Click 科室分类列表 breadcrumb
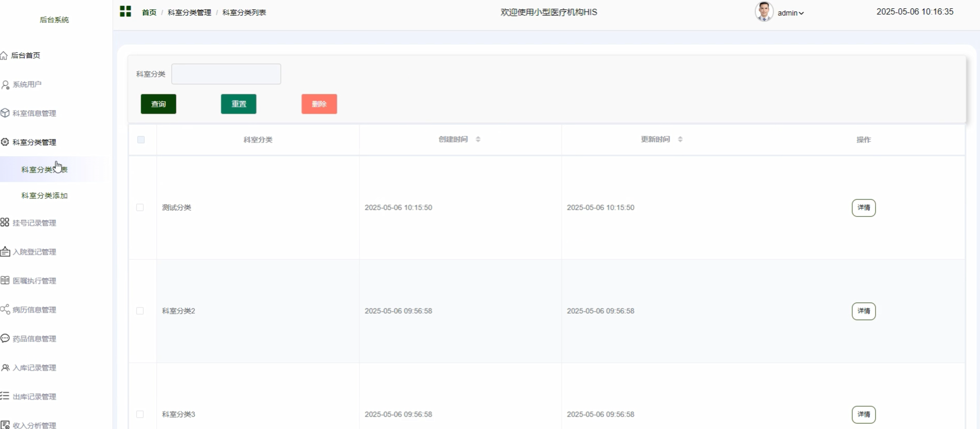Screen dimensions: 980x429 click(244, 12)
